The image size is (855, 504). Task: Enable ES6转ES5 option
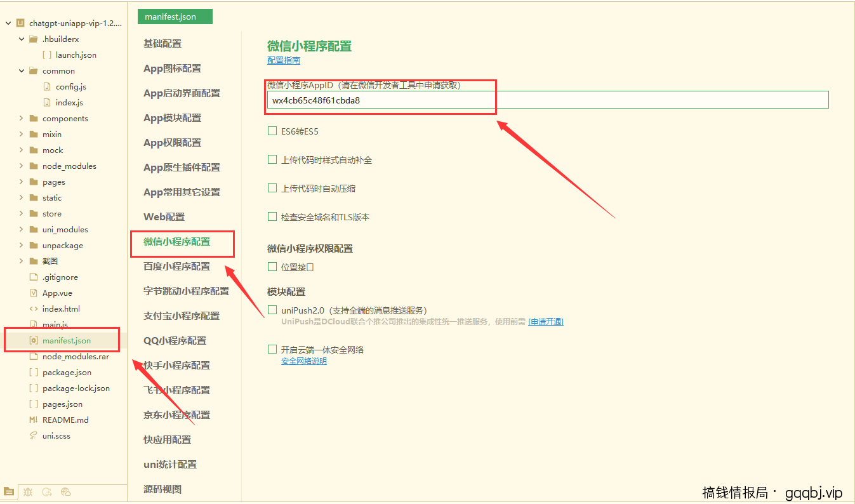[x=272, y=131]
